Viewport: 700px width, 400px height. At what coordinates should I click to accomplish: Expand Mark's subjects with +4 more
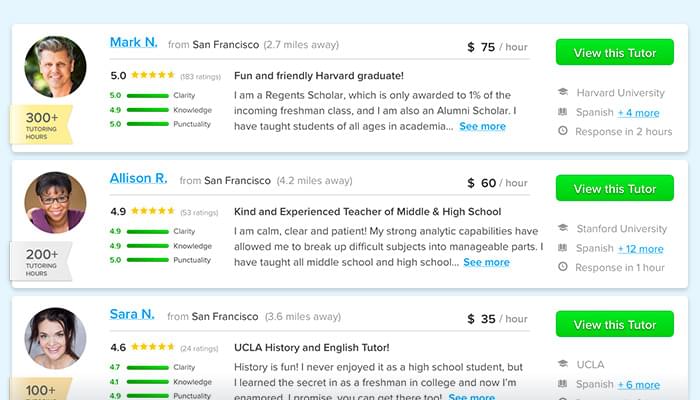coord(639,113)
